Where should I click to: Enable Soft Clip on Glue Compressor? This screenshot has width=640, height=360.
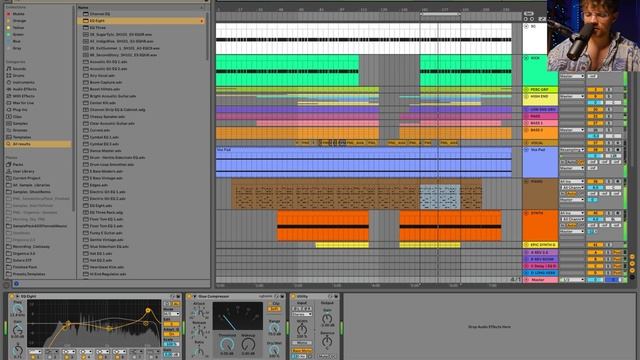pos(274,309)
